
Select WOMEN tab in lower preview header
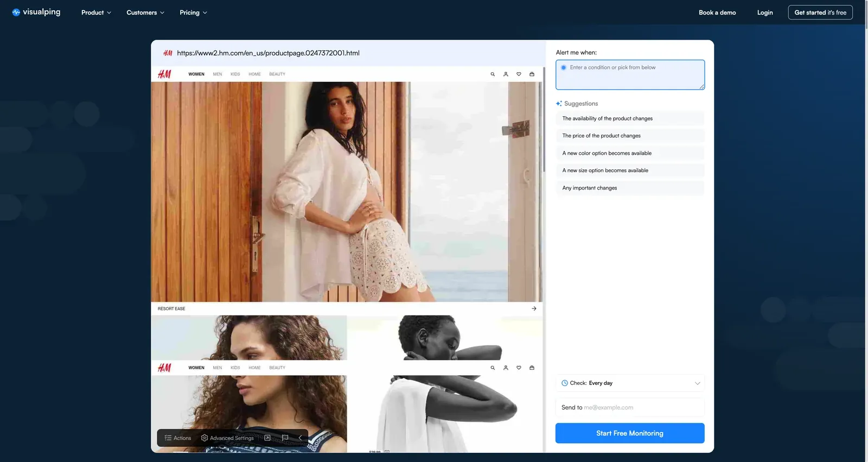click(x=196, y=368)
